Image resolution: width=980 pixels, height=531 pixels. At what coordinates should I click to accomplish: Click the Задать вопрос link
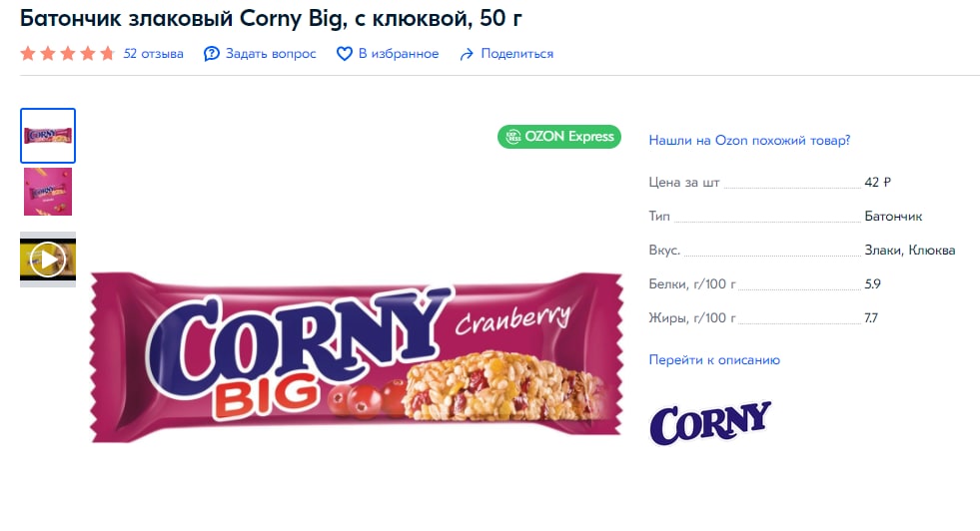271,54
